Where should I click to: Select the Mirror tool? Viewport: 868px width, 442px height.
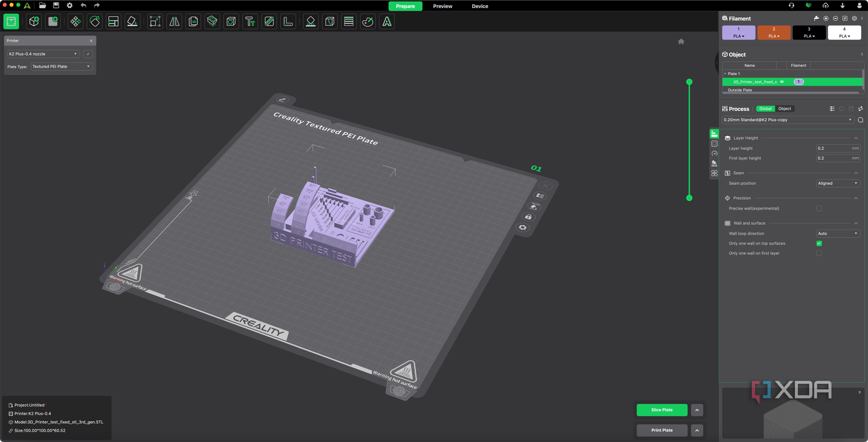174,21
